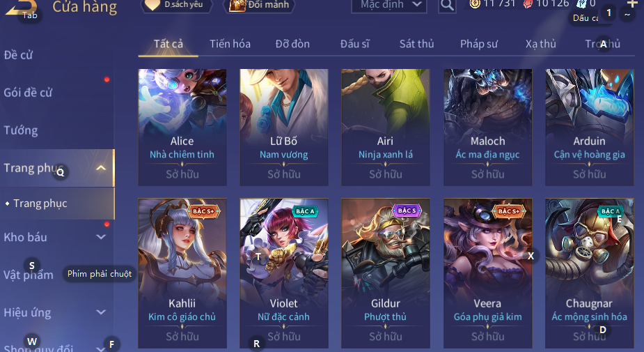The height and width of the screenshot is (352, 644).
Task: Open the search magnifier icon
Action: point(447,5)
